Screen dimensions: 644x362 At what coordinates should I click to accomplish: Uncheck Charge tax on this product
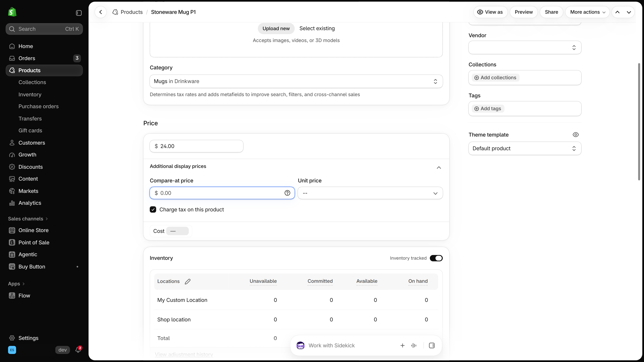pyautogui.click(x=153, y=210)
